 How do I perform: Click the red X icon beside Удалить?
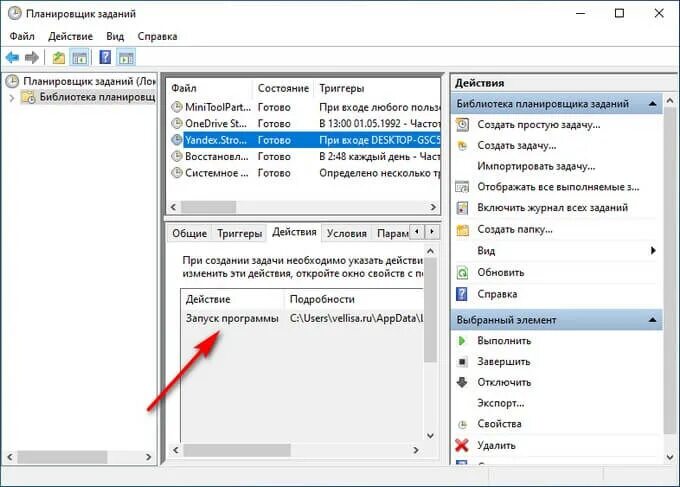(462, 445)
